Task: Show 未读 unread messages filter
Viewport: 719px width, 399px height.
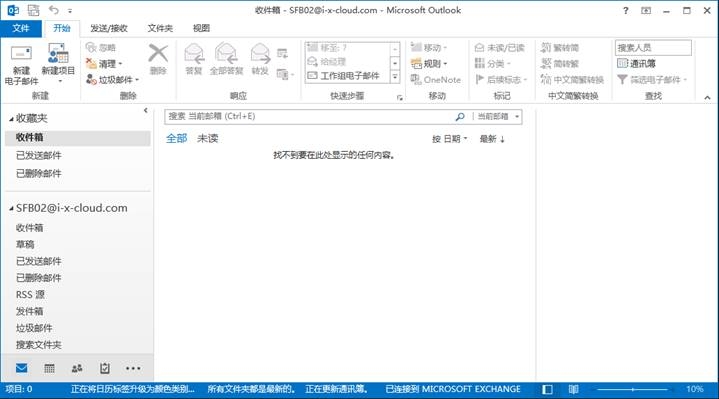Action: tap(207, 138)
